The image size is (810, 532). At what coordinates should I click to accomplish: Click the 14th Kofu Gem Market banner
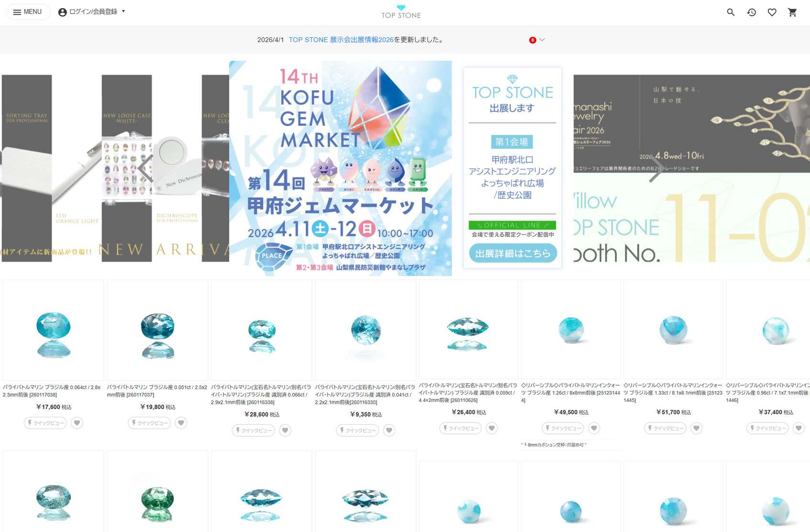340,168
